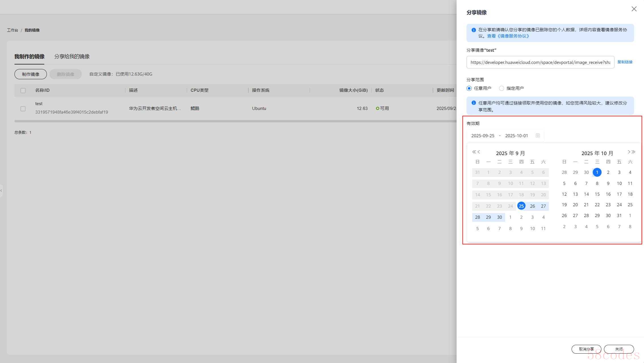Select the 指定用户 radio option

click(x=501, y=88)
